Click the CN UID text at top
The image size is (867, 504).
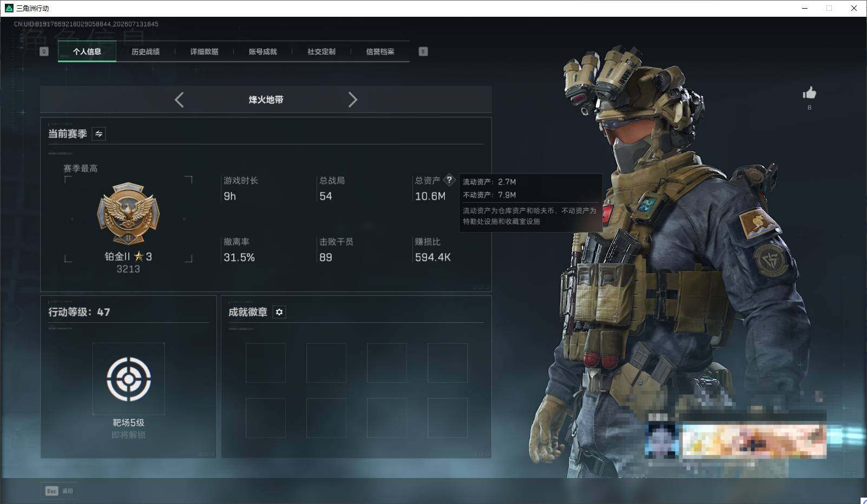click(x=86, y=24)
